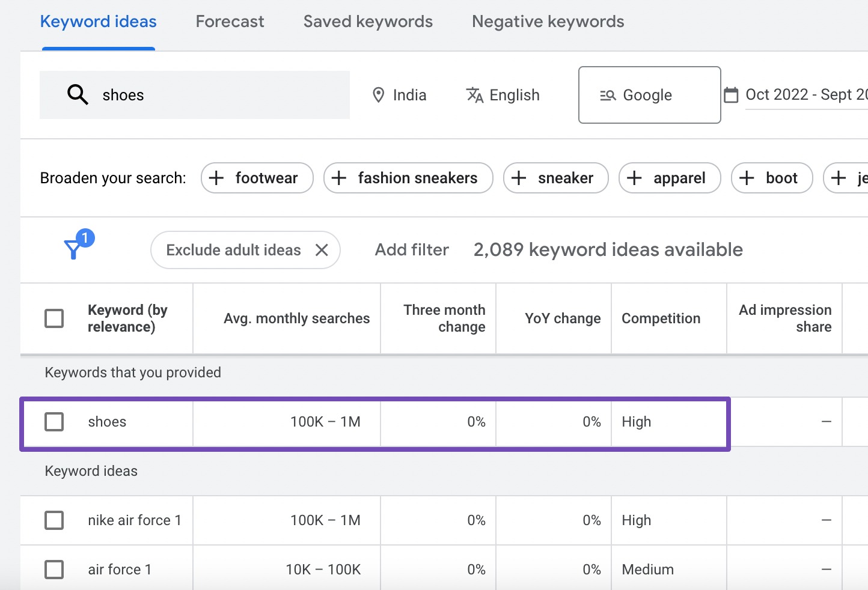Click the search magnifier icon in keyword field

(x=77, y=94)
